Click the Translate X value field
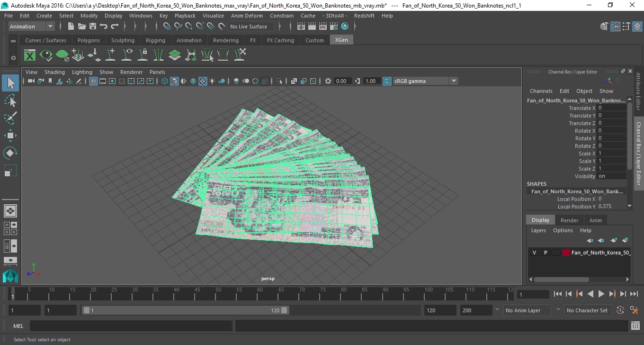 pos(611,108)
